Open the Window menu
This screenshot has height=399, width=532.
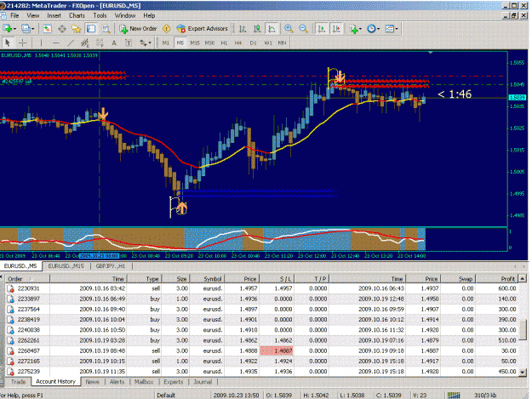click(125, 15)
